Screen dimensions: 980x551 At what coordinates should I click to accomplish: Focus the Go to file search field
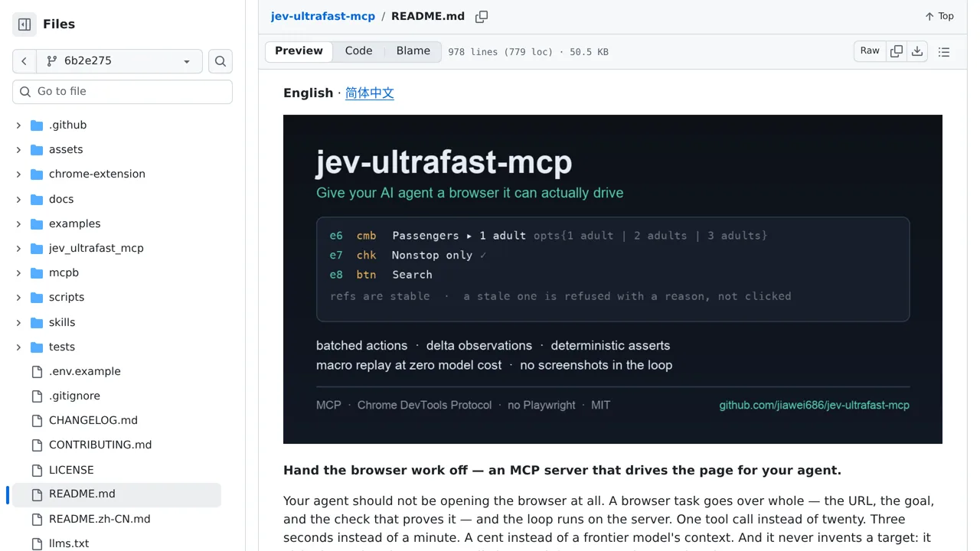(122, 92)
